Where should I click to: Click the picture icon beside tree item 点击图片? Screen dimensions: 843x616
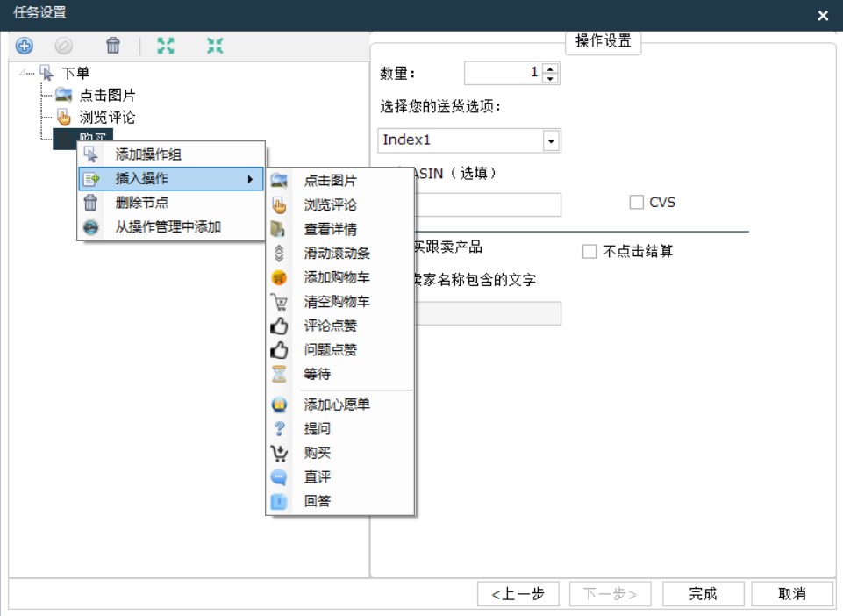click(x=63, y=95)
